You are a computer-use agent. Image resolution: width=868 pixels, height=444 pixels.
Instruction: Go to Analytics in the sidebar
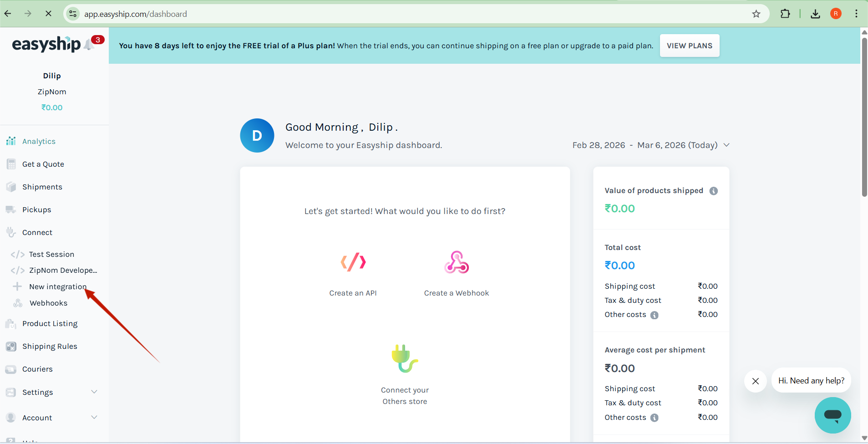click(39, 142)
